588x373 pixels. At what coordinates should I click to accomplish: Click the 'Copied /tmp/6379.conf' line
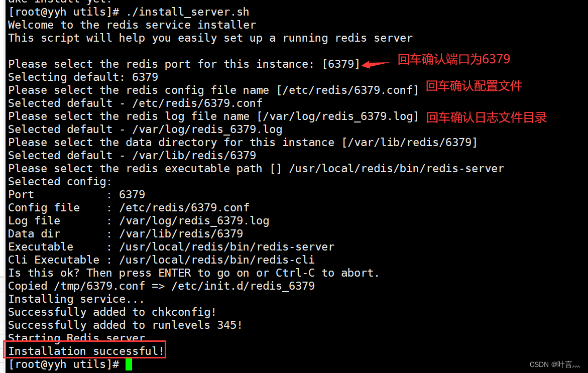(161, 286)
